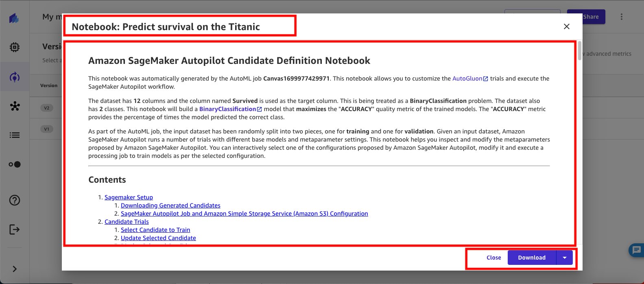Image resolution: width=644 pixels, height=284 pixels.
Task: Click the list icon in the sidebar
Action: pyautogui.click(x=14, y=135)
